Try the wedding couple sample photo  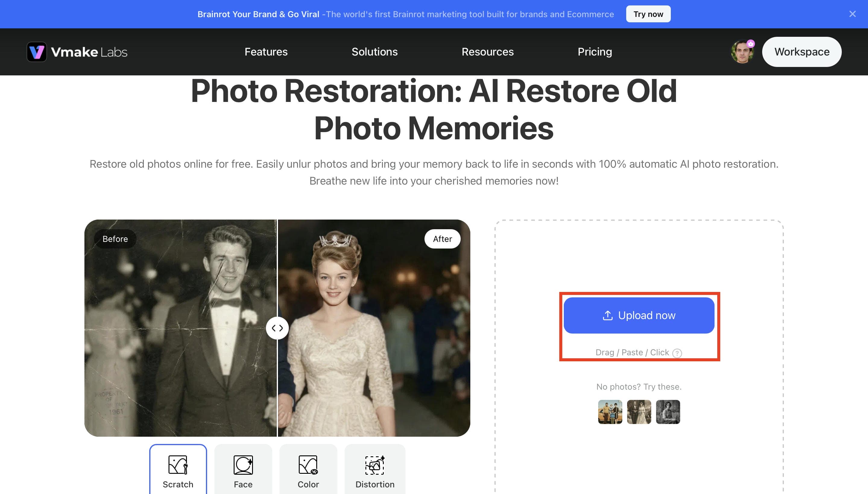coord(639,412)
